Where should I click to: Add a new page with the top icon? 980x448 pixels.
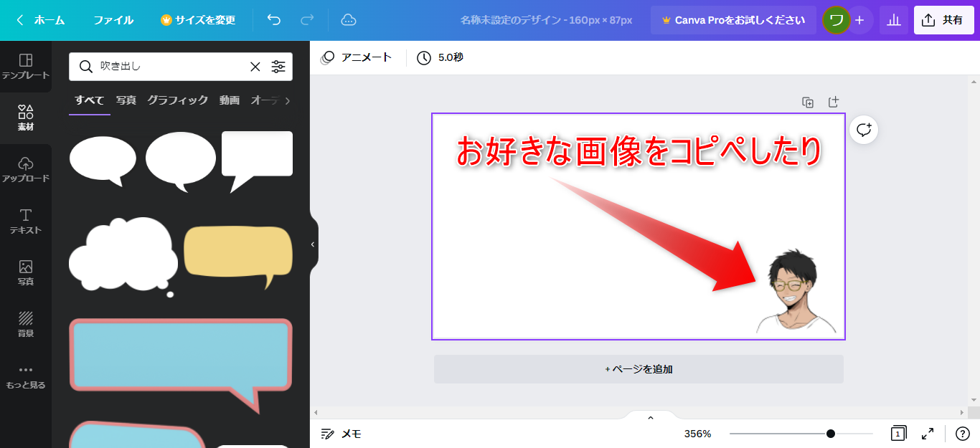tap(833, 103)
